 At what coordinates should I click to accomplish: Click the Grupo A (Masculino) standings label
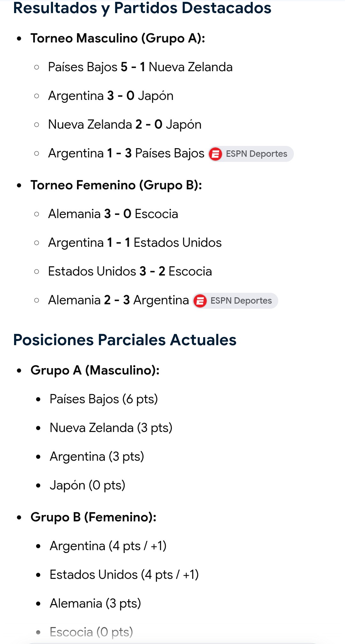(x=95, y=371)
